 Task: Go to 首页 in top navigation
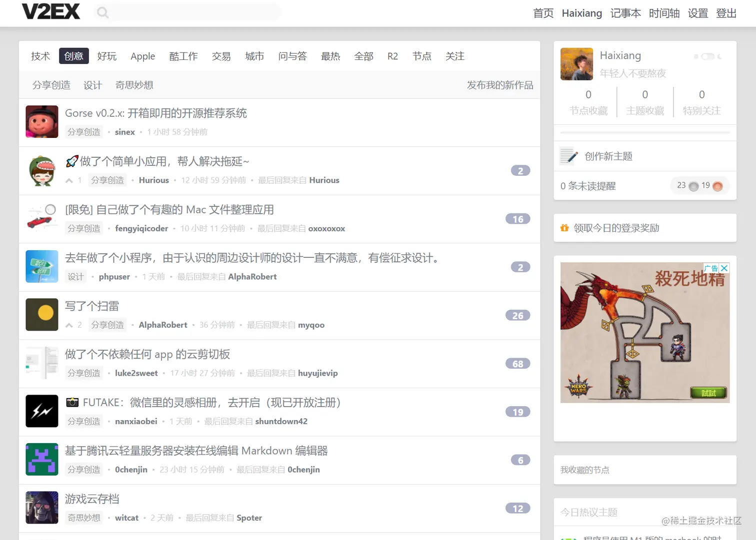(x=543, y=13)
